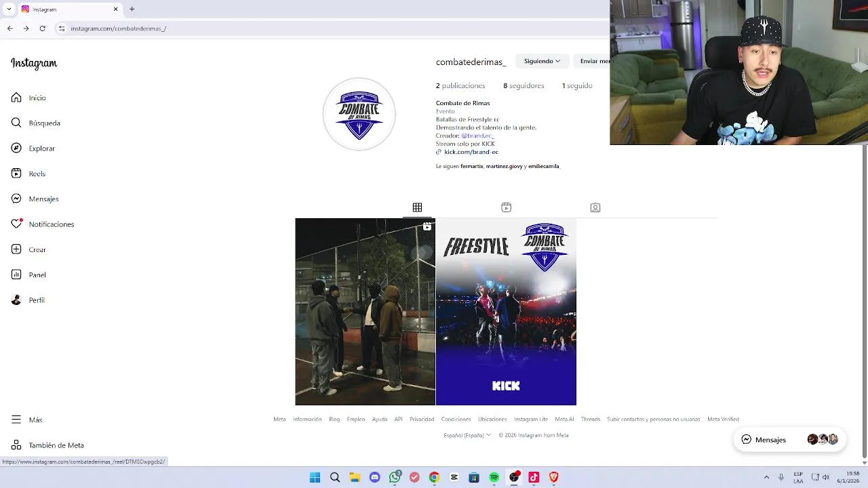This screenshot has width=868, height=488.
Task: Go to the Explorar page
Action: pos(33,148)
